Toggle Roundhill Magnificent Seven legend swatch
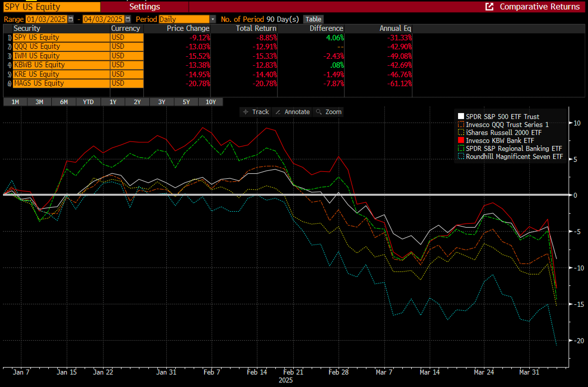 (x=461, y=156)
